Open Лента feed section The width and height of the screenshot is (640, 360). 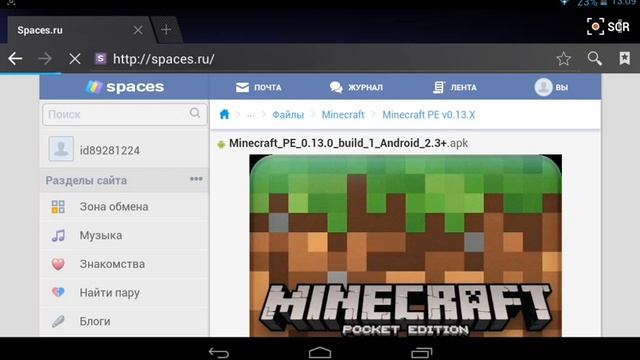point(455,87)
